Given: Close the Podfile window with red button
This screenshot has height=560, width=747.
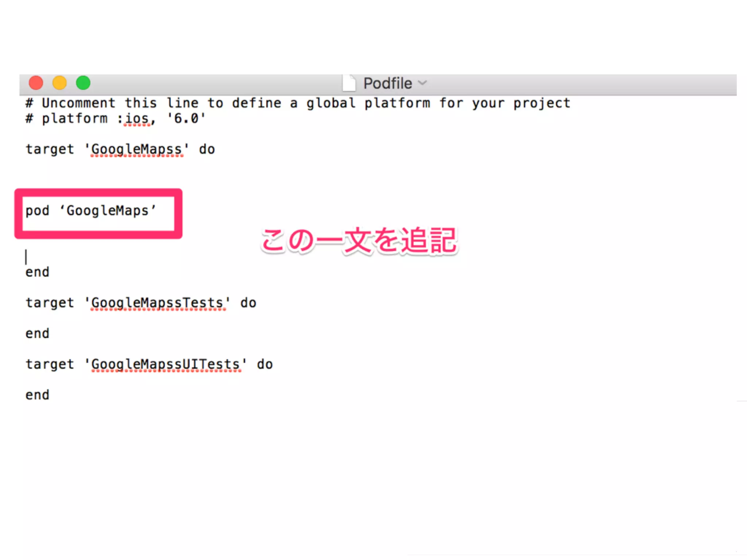Looking at the screenshot, I should coord(36,83).
